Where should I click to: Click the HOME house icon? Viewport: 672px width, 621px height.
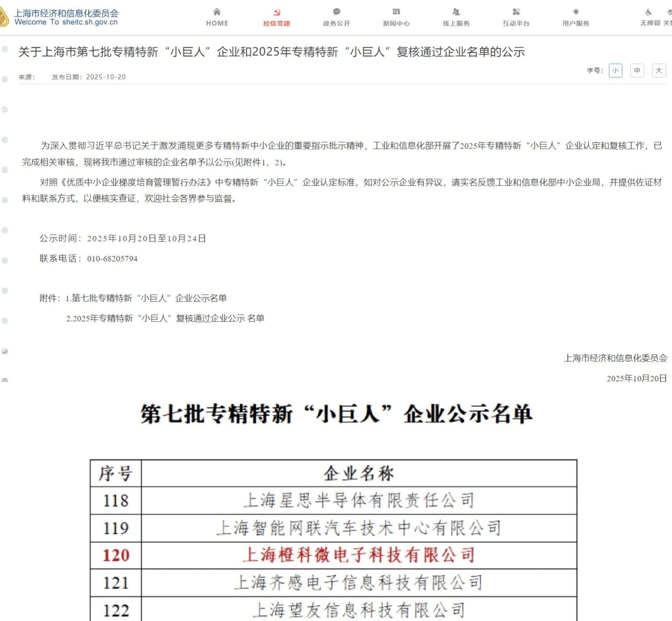(x=217, y=12)
